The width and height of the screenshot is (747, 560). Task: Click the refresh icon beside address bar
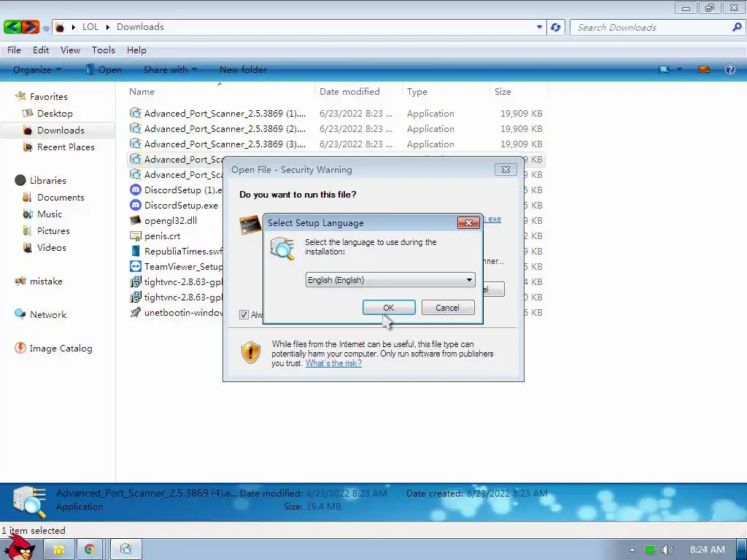click(555, 27)
